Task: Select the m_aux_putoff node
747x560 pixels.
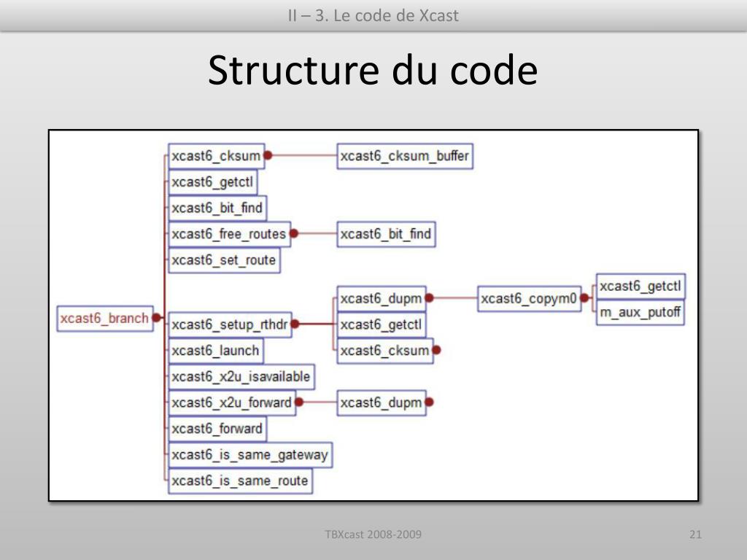Action: point(640,312)
